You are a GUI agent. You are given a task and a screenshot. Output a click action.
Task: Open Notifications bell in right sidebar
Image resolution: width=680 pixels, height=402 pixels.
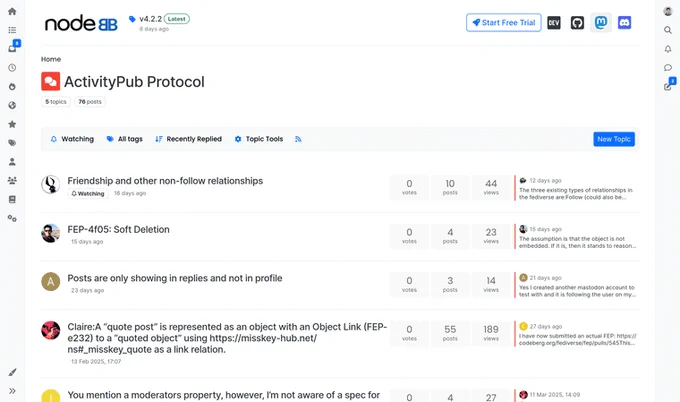(x=668, y=49)
